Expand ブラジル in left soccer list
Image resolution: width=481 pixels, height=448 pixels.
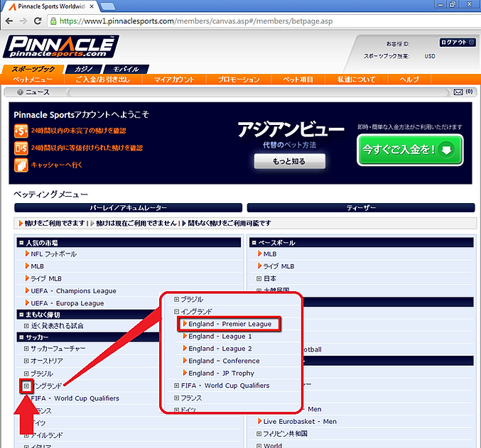tap(26, 373)
